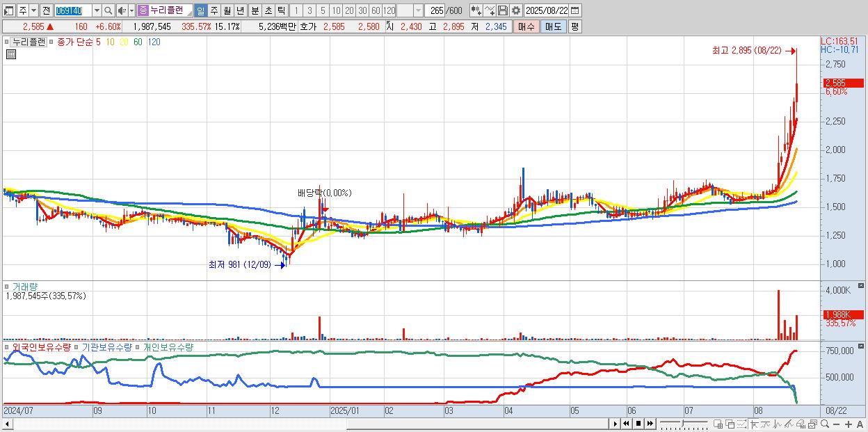Open the stock code history dropdown

(x=97, y=10)
